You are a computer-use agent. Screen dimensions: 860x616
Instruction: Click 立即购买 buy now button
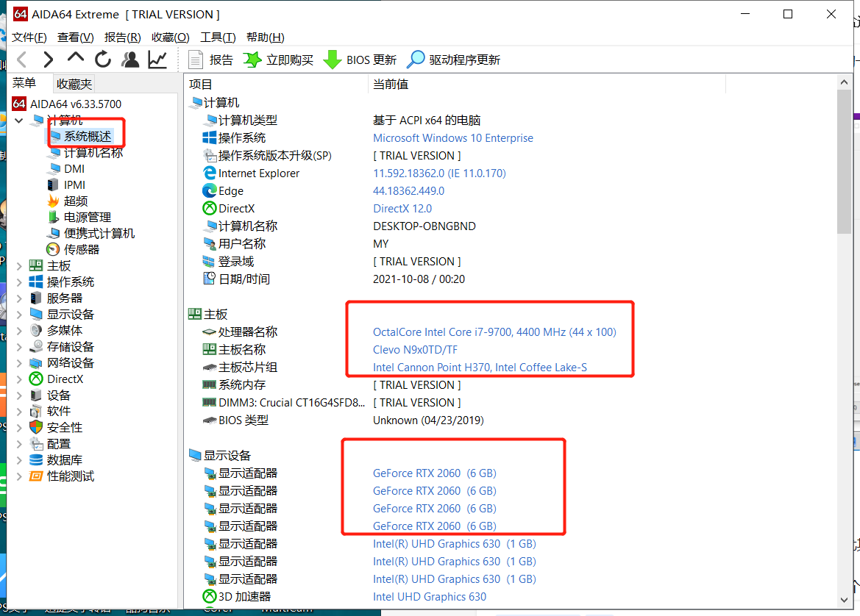point(278,60)
